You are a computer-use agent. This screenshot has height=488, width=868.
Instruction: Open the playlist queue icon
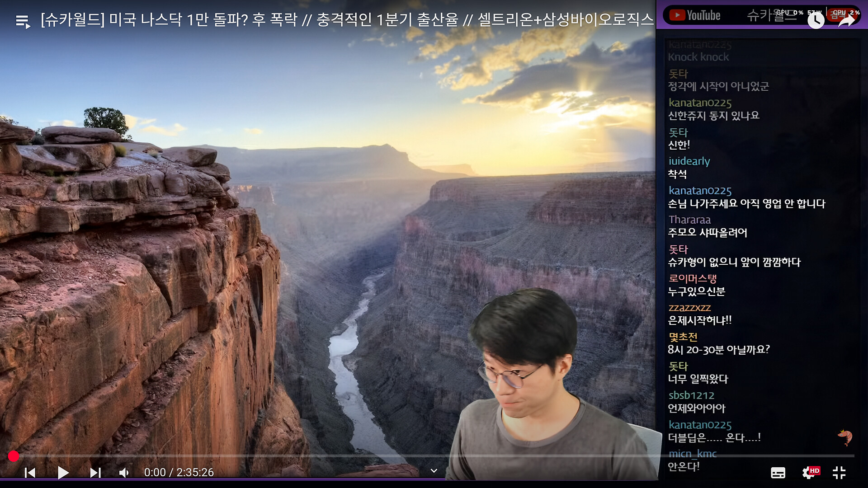pyautogui.click(x=23, y=21)
